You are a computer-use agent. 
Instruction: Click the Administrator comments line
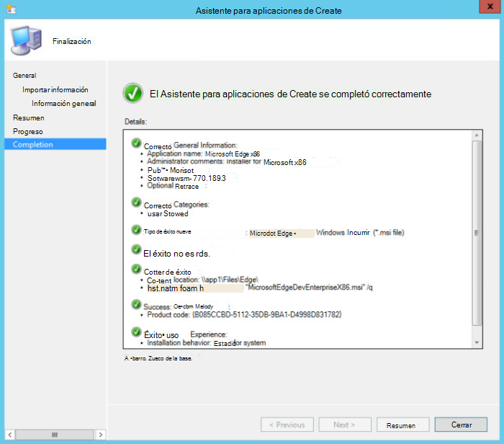click(x=227, y=162)
